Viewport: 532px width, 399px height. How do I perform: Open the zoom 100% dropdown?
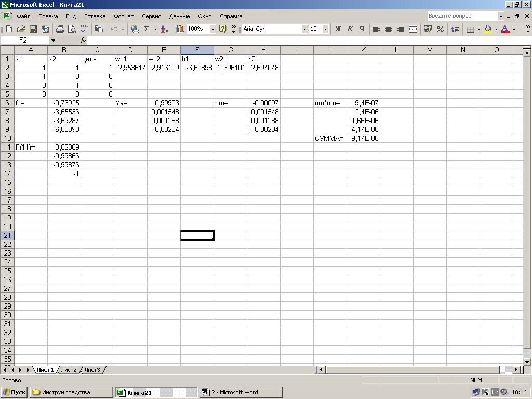[x=212, y=29]
